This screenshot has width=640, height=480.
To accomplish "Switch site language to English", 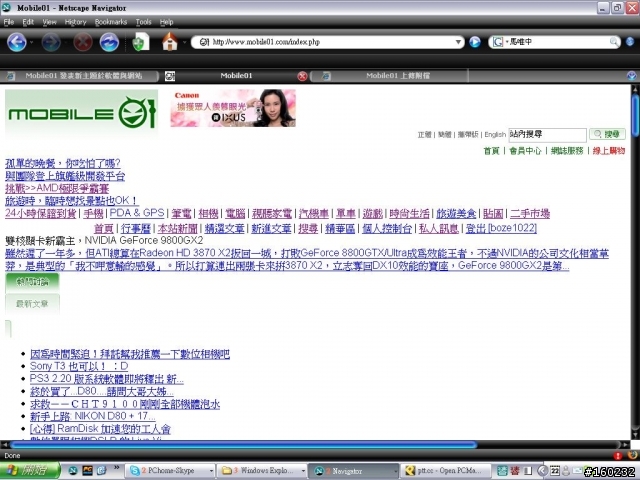I will [495, 134].
